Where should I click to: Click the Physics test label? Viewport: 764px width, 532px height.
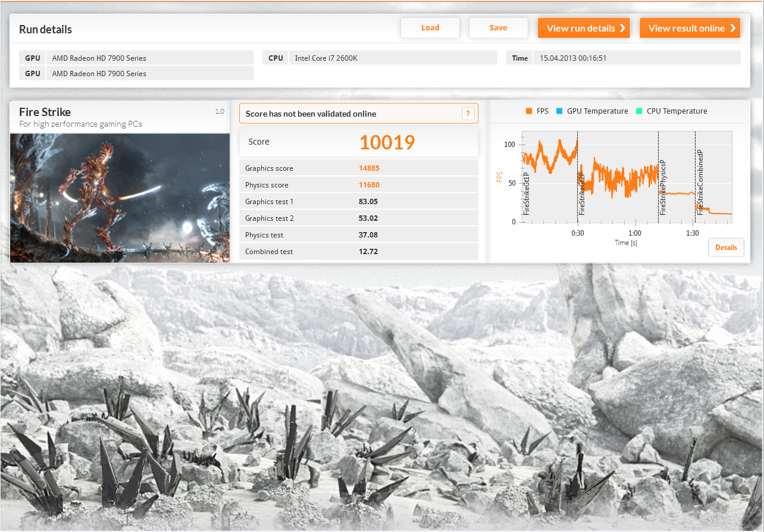point(264,235)
